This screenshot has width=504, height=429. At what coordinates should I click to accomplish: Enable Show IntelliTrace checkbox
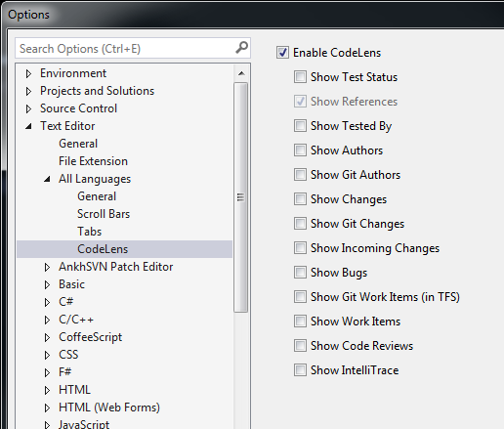pos(300,370)
